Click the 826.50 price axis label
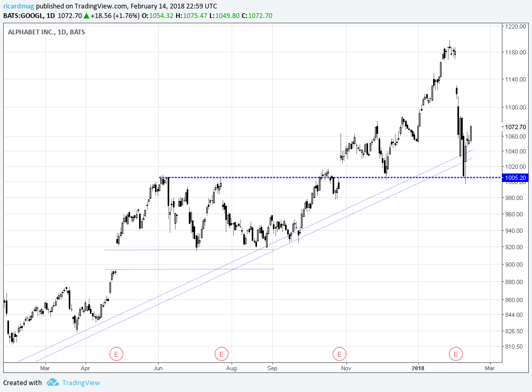The image size is (532, 392). (515, 331)
